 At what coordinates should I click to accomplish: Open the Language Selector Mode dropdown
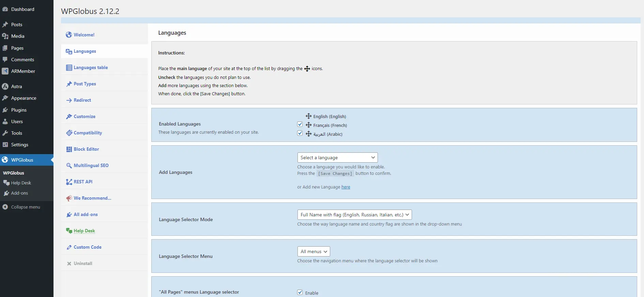[x=354, y=215]
